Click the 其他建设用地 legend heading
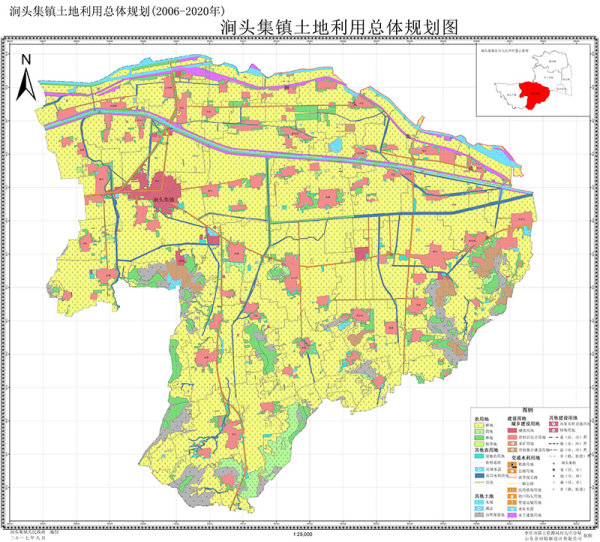600x542 pixels. click(563, 418)
